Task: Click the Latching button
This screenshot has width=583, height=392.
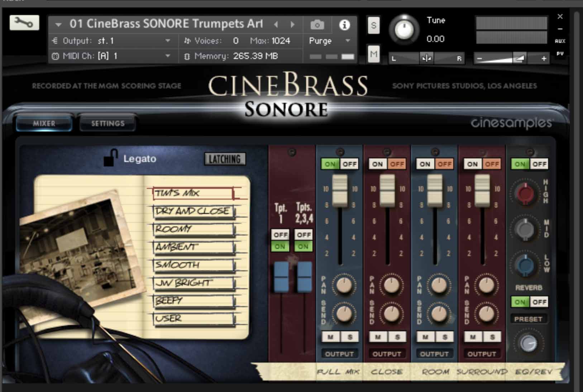Action: coord(224,159)
